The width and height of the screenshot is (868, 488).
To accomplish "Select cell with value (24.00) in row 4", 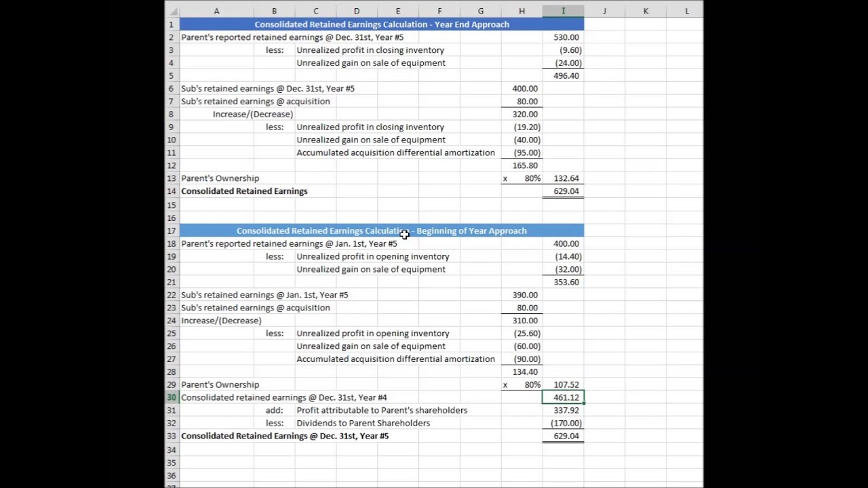I will [x=563, y=63].
